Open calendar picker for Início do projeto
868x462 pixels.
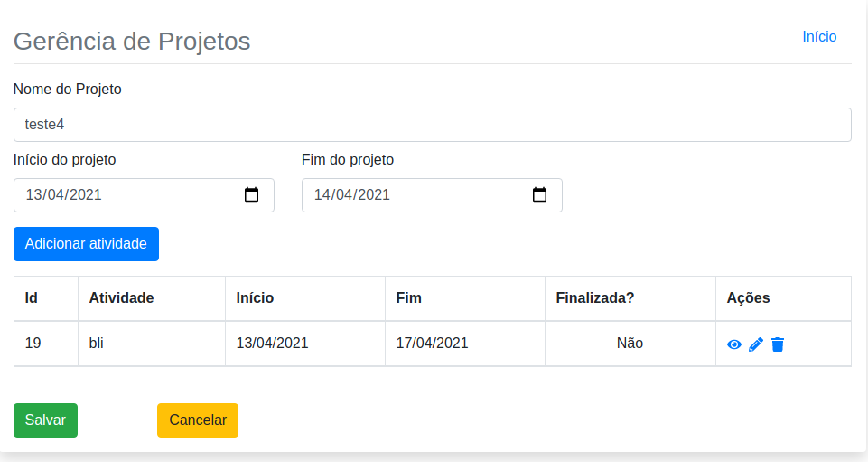(251, 194)
